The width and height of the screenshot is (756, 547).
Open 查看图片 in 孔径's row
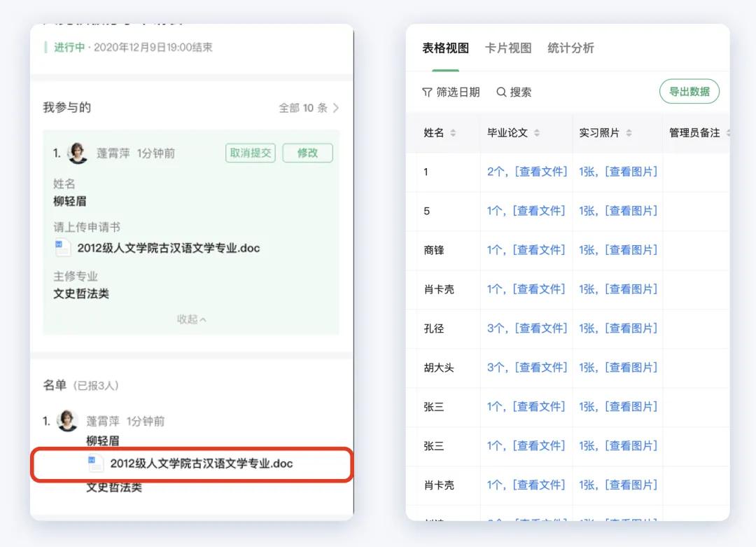pos(631,328)
